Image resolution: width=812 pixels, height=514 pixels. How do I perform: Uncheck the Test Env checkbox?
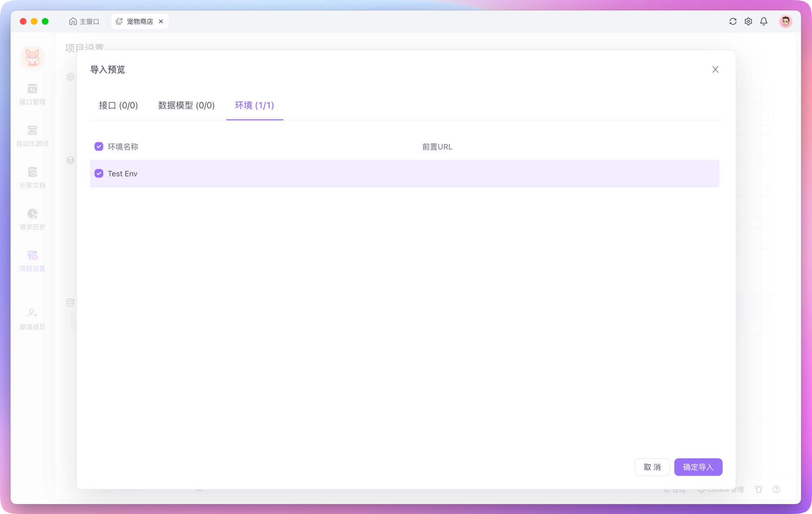tap(99, 173)
